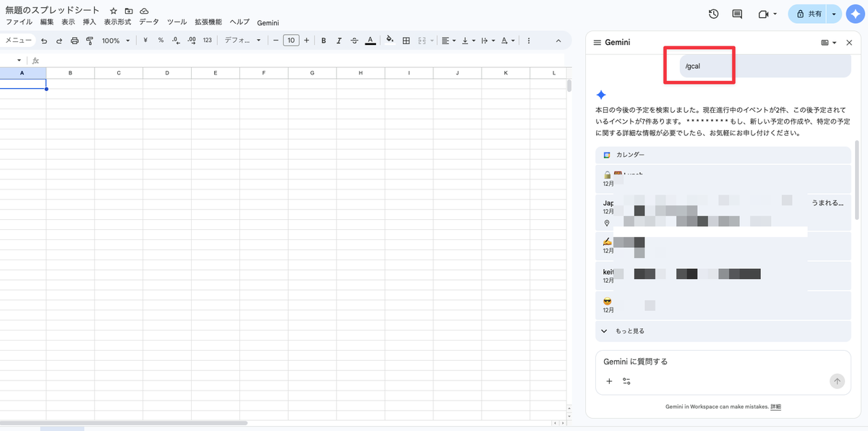Open horizontal align dropdown
868x431 pixels.
pyautogui.click(x=448, y=40)
